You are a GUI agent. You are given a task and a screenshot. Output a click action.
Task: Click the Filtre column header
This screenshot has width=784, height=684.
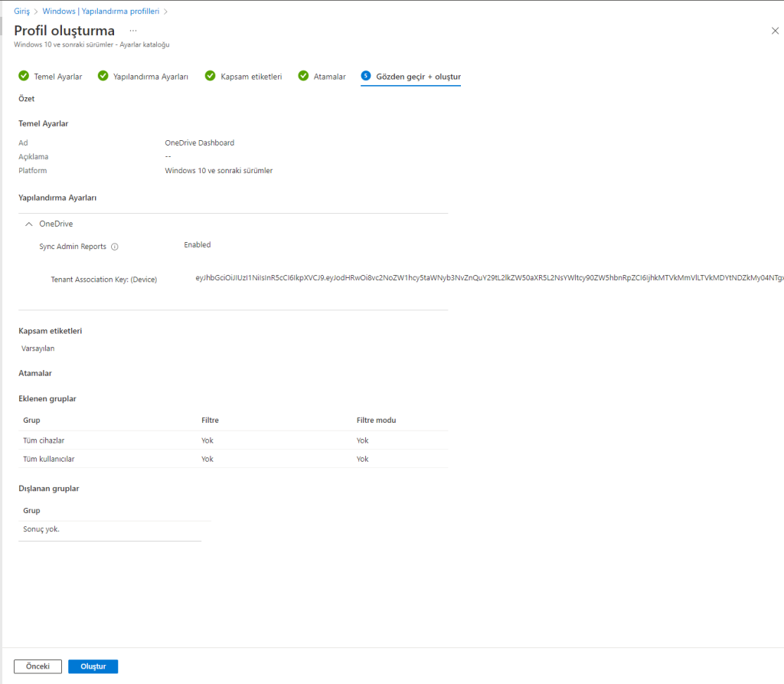click(210, 421)
